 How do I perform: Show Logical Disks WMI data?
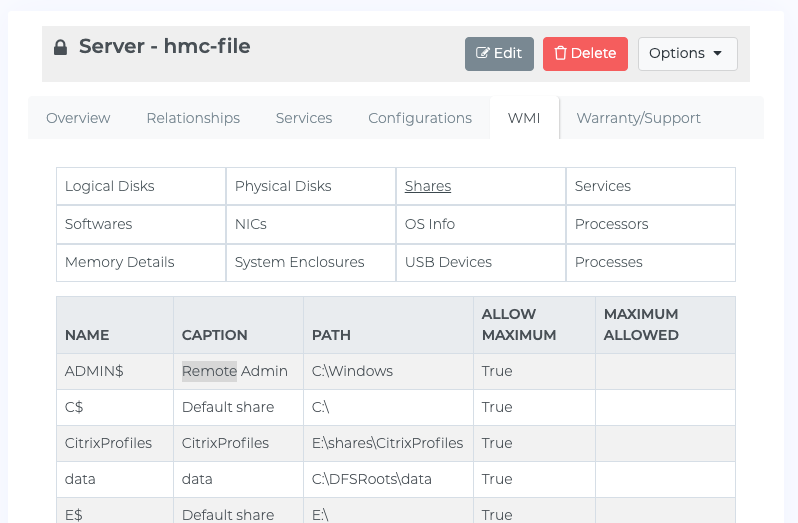point(109,186)
